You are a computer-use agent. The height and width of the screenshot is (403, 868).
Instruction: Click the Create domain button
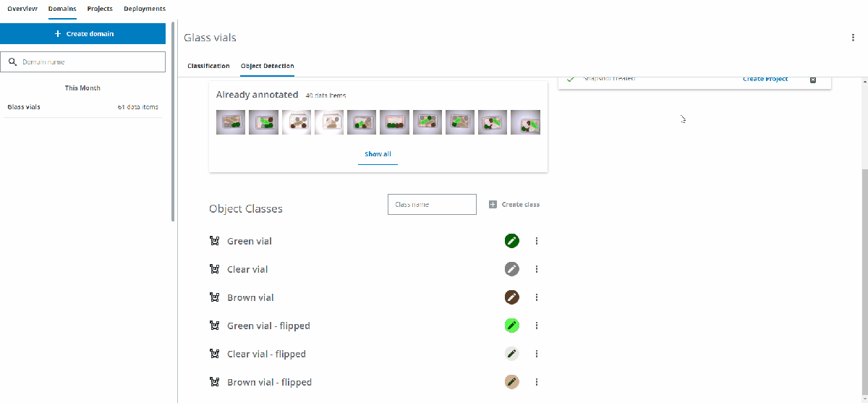(x=83, y=33)
